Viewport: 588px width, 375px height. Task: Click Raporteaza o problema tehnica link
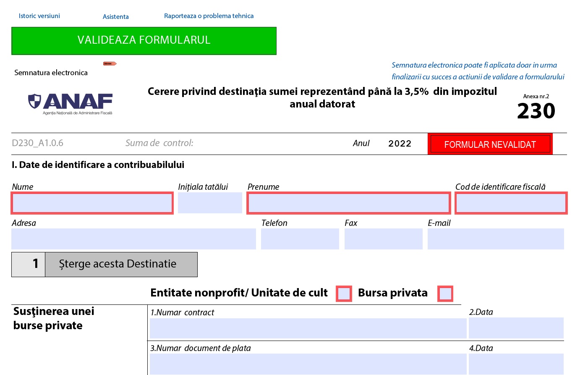tap(209, 16)
